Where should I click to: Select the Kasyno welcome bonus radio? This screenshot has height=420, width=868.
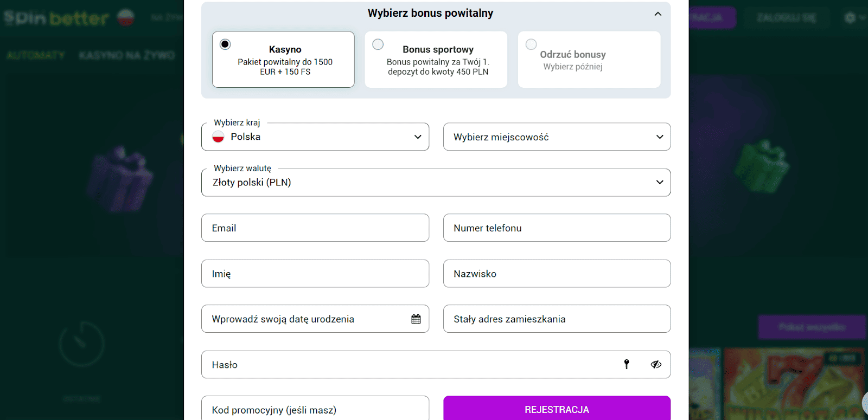click(x=225, y=44)
